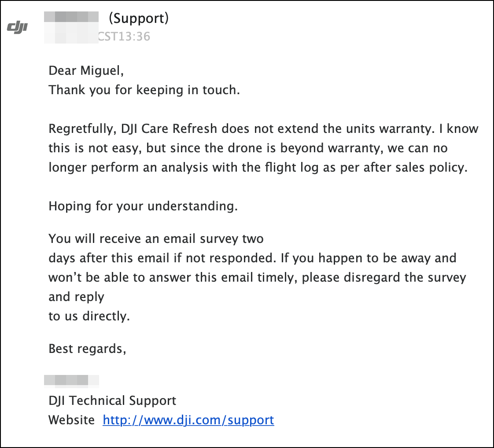The width and height of the screenshot is (494, 448).
Task: Click the sender label (Support)
Action: pyautogui.click(x=139, y=18)
